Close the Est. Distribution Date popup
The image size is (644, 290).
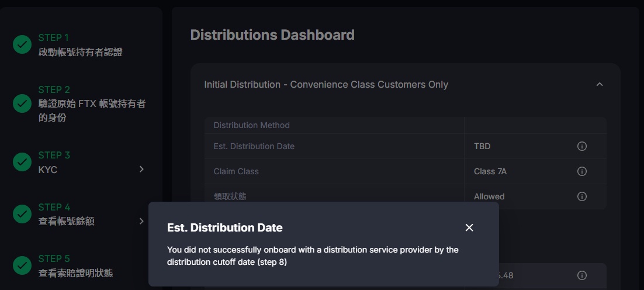(x=469, y=227)
